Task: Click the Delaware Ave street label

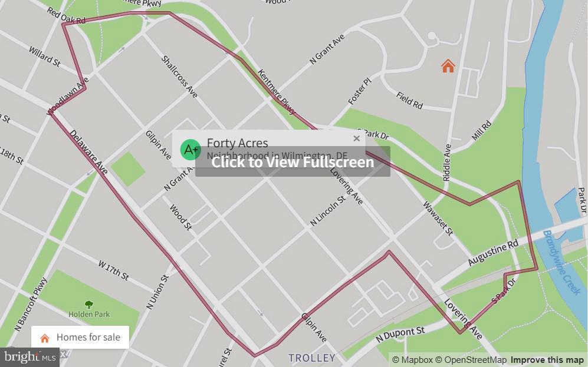Action: pos(88,152)
